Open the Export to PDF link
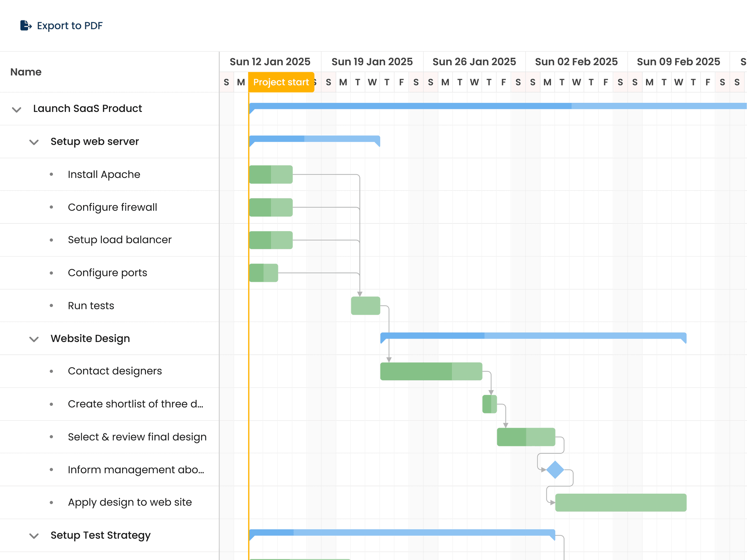This screenshot has width=747, height=560. click(x=69, y=25)
